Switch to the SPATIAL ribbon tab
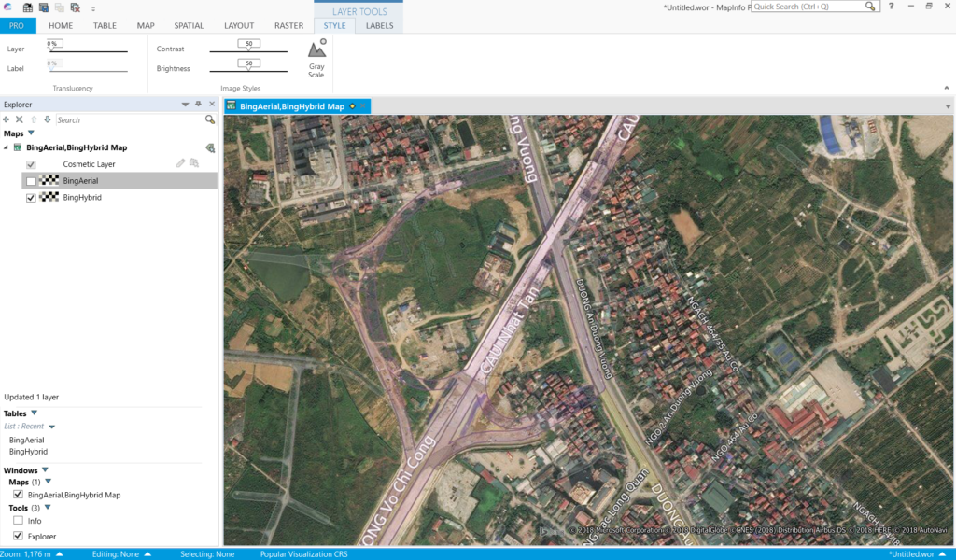This screenshot has height=560, width=956. coord(189,25)
